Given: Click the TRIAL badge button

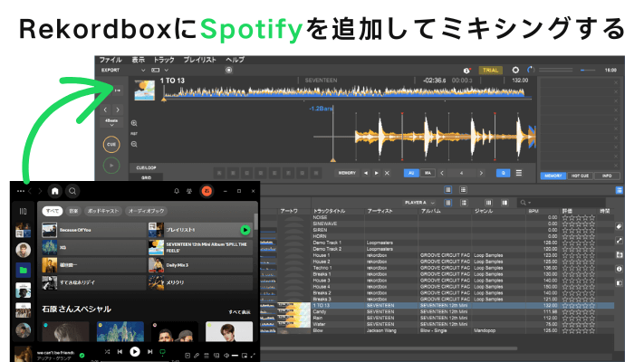Looking at the screenshot, I should tap(490, 71).
